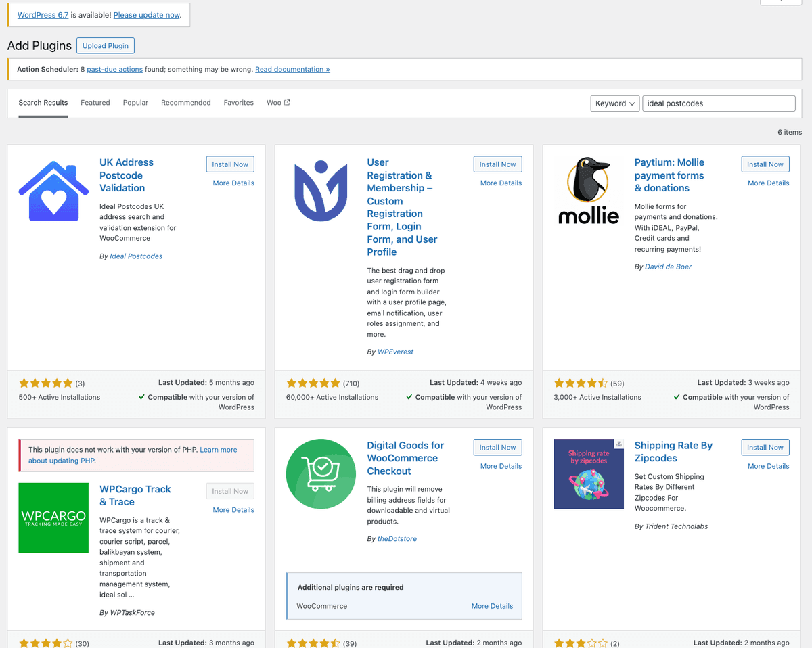Image resolution: width=812 pixels, height=648 pixels.
Task: Click the David de Boer author link
Action: 668,267
